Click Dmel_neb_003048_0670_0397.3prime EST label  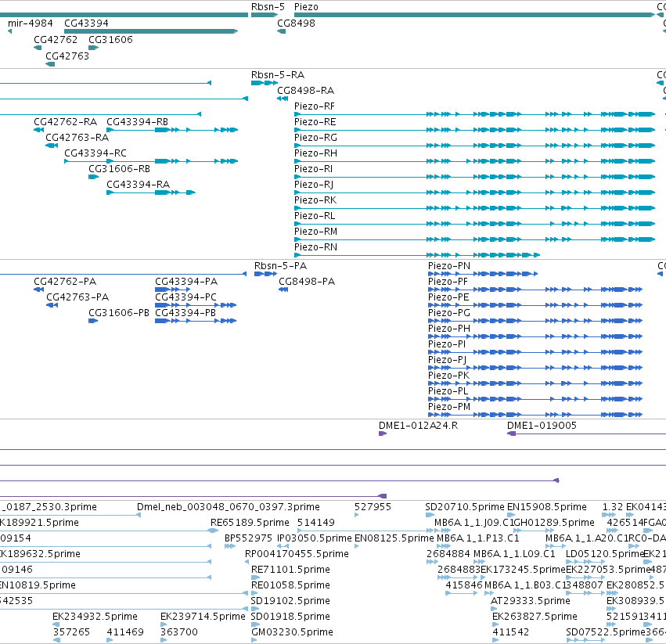tap(229, 508)
